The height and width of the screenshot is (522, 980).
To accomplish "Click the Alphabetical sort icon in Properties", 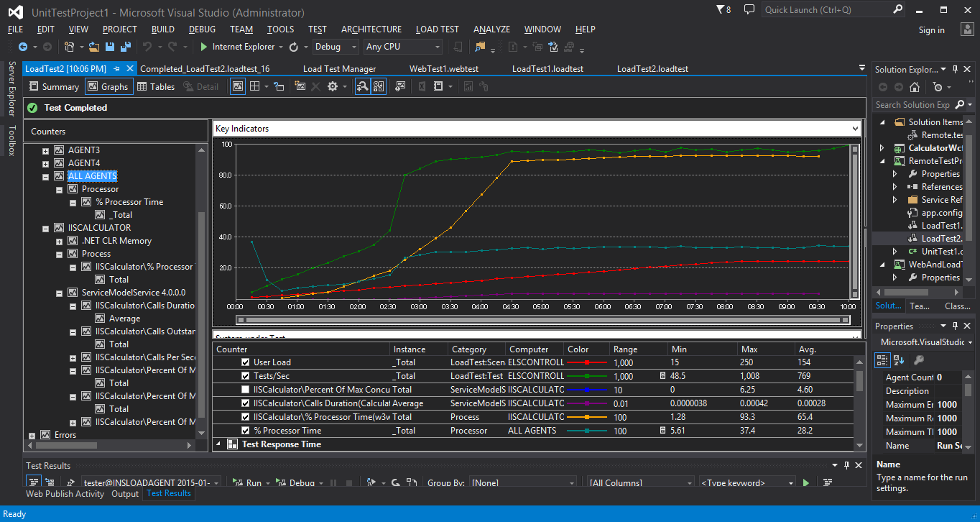I will pyautogui.click(x=899, y=360).
